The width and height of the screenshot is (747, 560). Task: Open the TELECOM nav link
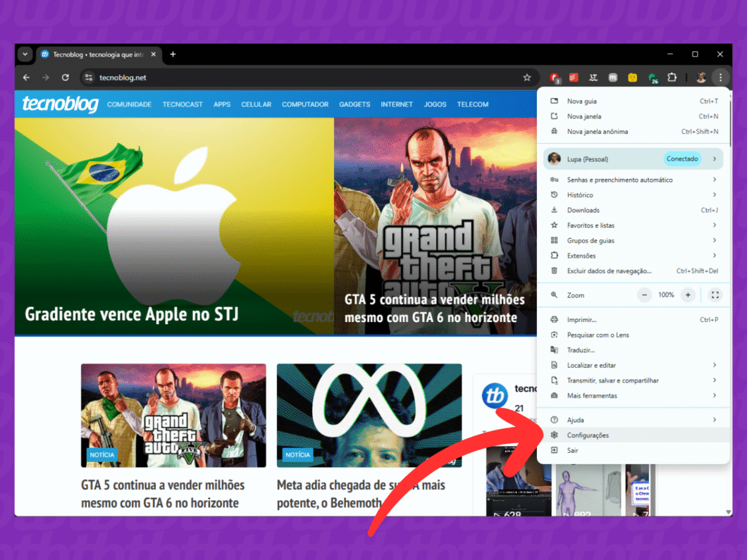473,105
